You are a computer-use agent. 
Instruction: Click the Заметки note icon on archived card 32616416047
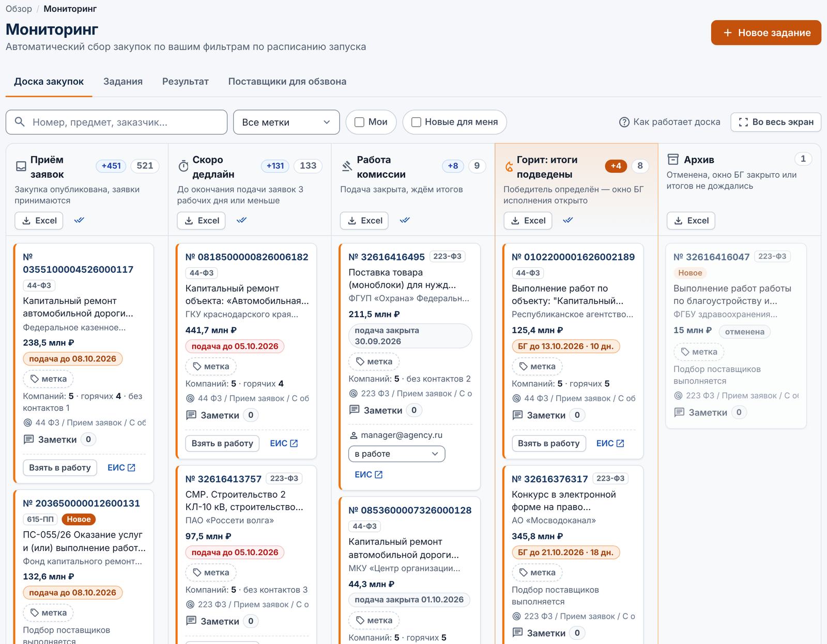pyautogui.click(x=679, y=412)
